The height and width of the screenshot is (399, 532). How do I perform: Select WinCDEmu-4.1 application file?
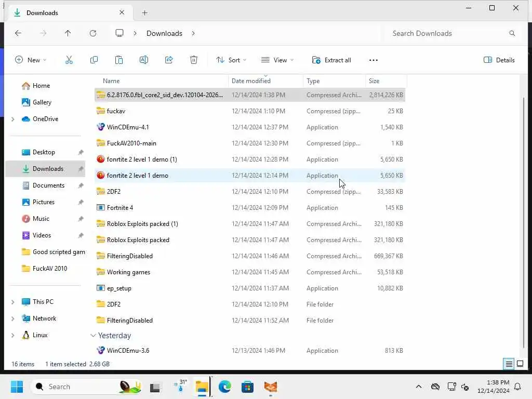tap(250, 127)
